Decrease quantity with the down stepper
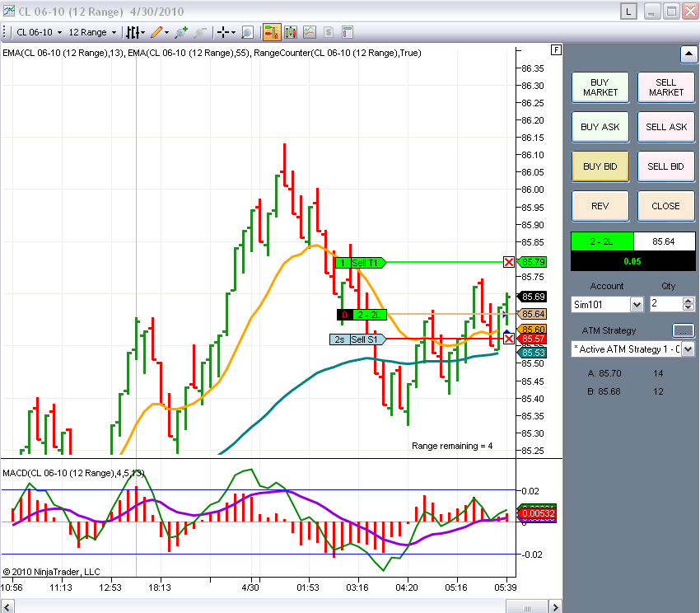 pos(688,307)
